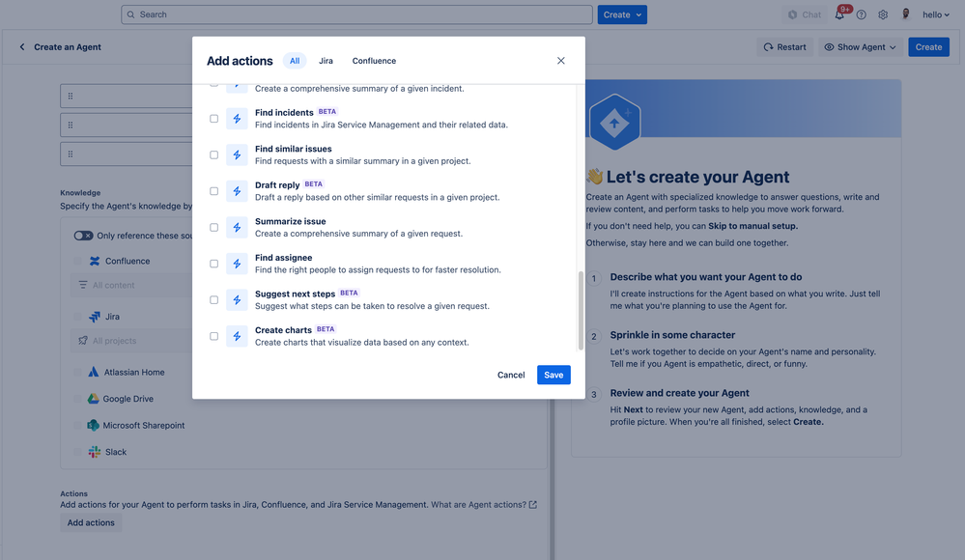
Task: Close the Add actions dialog
Action: tap(560, 60)
